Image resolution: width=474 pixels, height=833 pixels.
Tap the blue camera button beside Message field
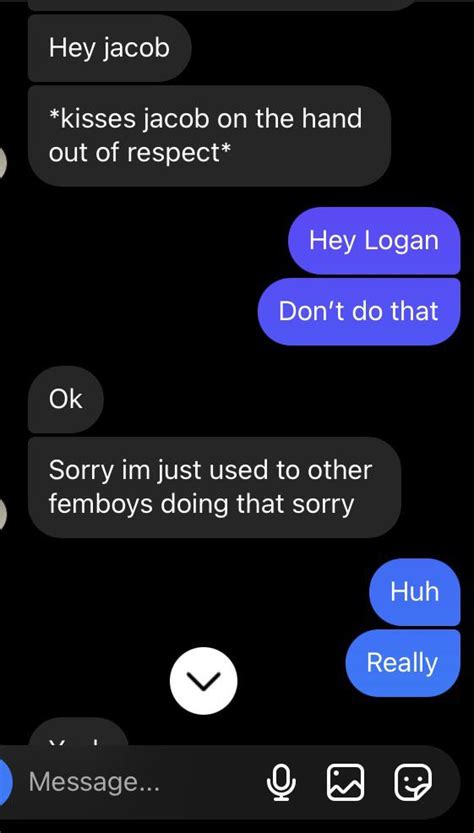4,782
